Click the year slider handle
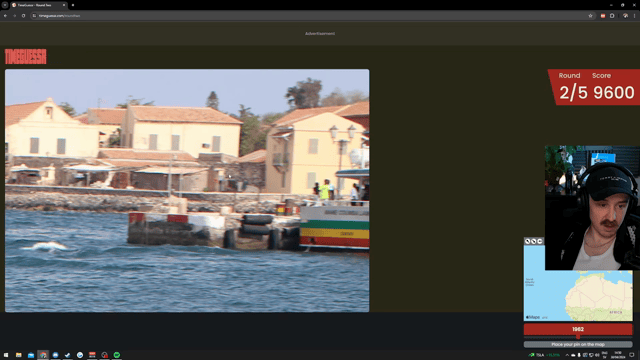This screenshot has width=640, height=360. (578, 337)
